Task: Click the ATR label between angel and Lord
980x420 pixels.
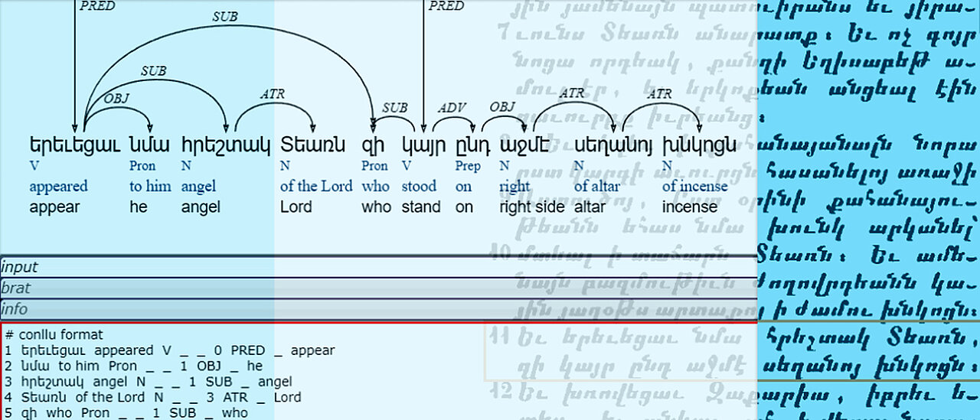Action: (273, 94)
